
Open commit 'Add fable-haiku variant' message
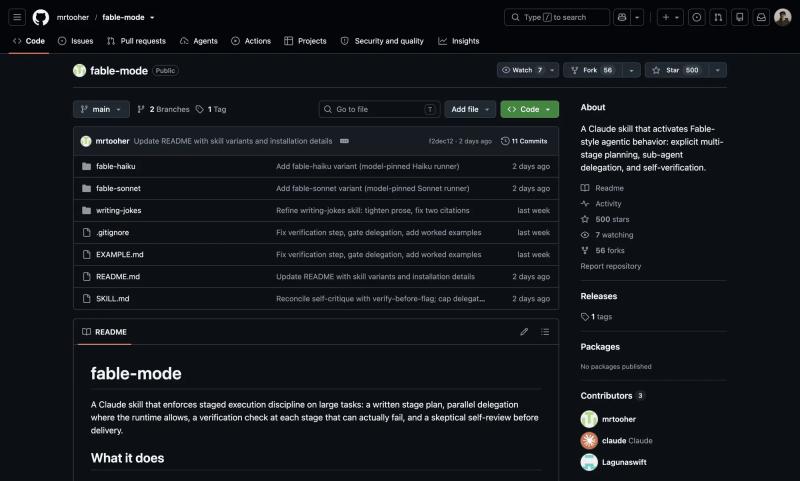(367, 166)
